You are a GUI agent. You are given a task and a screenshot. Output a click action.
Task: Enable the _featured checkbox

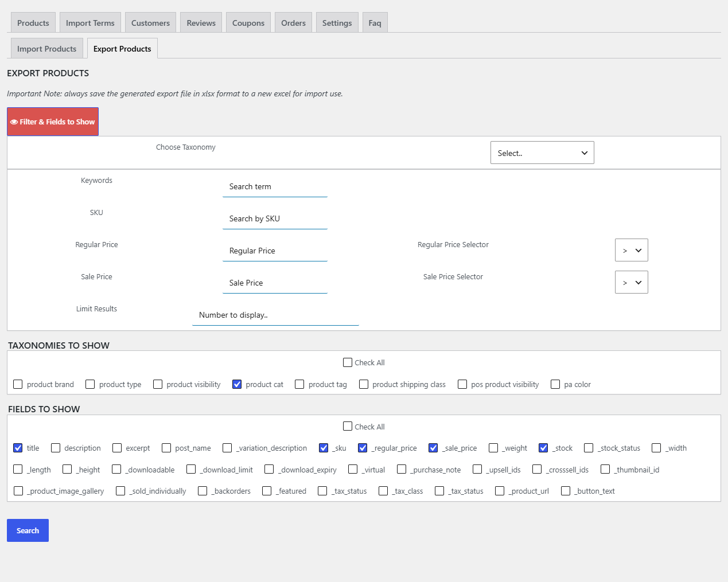pos(267,491)
